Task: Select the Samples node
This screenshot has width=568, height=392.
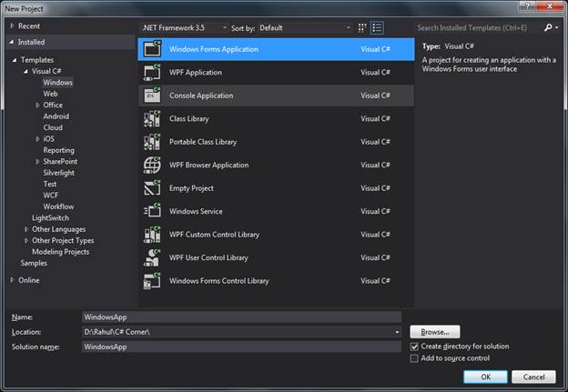Action: 34,263
